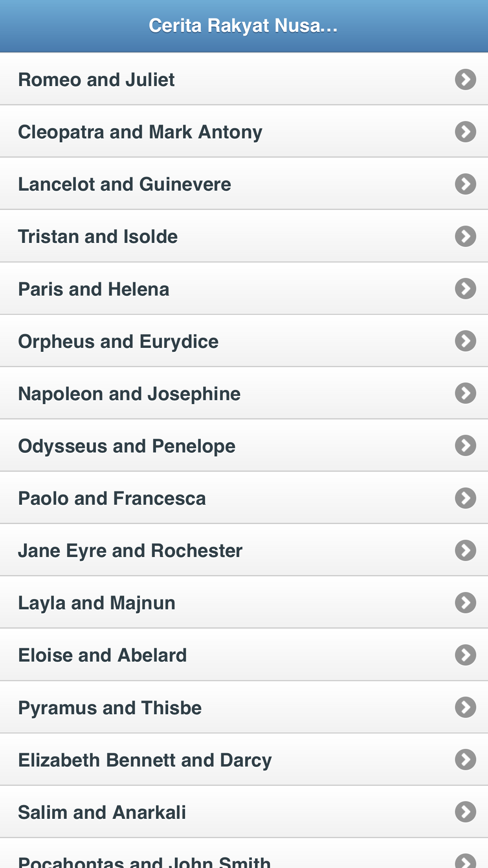Select the Romeo and Juliet title text
Image resolution: width=488 pixels, height=868 pixels.
click(x=96, y=80)
